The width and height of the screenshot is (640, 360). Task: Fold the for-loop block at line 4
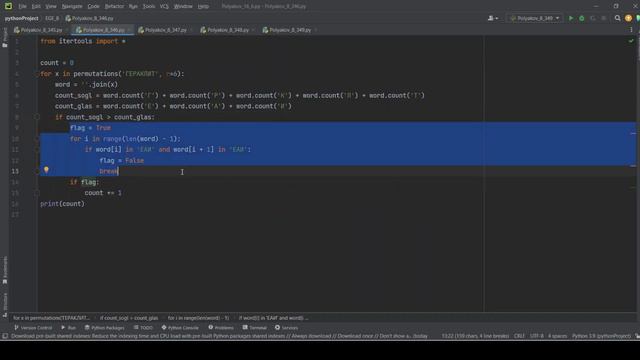[37, 74]
